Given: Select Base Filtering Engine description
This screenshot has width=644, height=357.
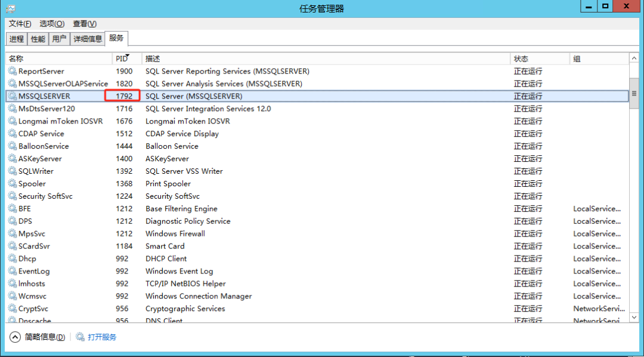Looking at the screenshot, I should click(181, 208).
